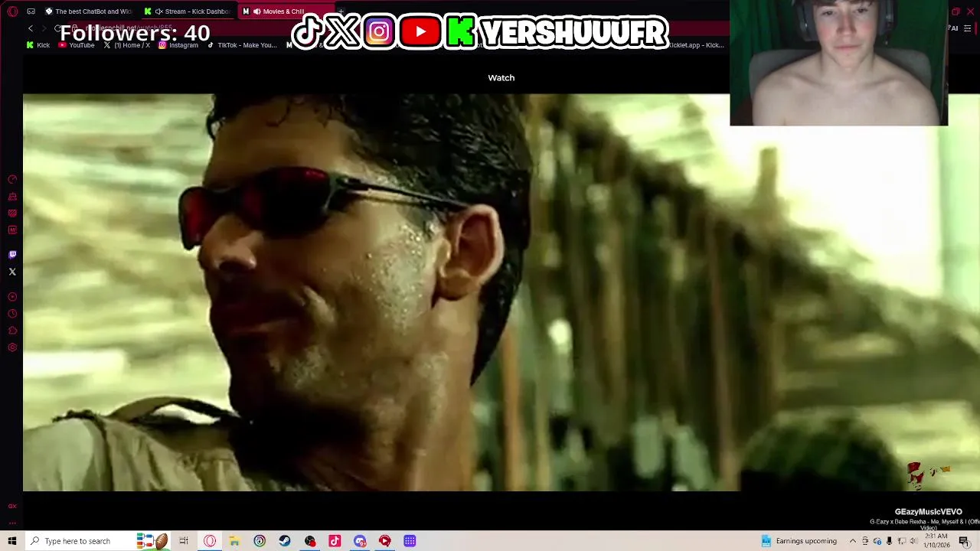This screenshot has height=551, width=980.
Task: Open Task View on taskbar
Action: coord(184,541)
